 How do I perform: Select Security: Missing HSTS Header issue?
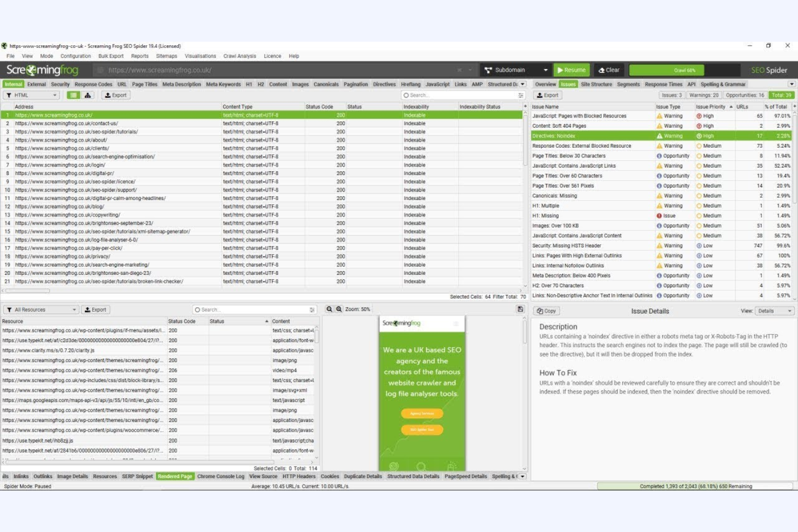point(662,246)
